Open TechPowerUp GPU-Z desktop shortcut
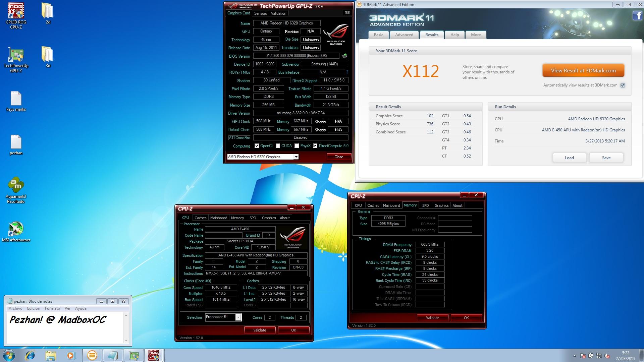 click(x=16, y=59)
